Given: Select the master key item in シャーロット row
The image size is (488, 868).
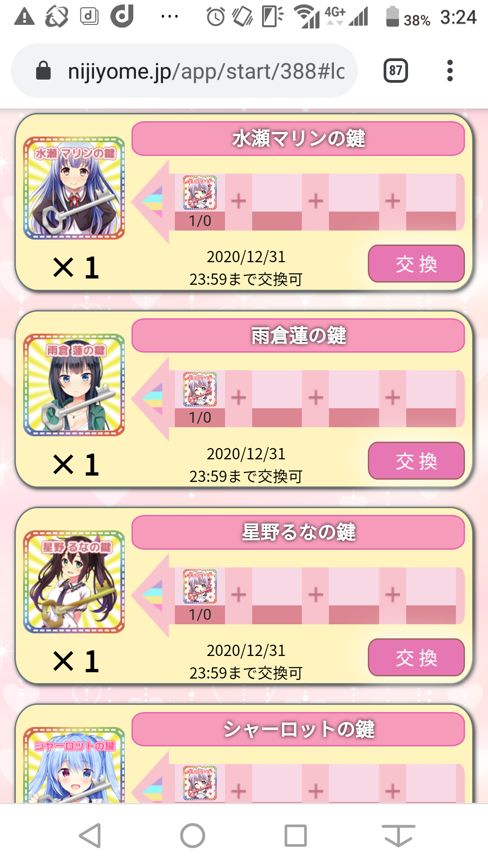Looking at the screenshot, I should [x=200, y=783].
